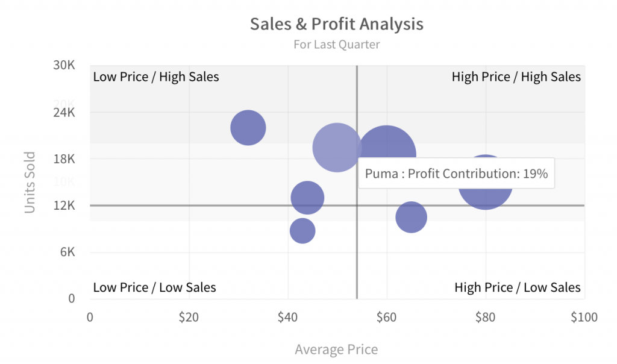This screenshot has height=364, width=617.
Task: Click the Units Sold axis title
Action: click(30, 182)
